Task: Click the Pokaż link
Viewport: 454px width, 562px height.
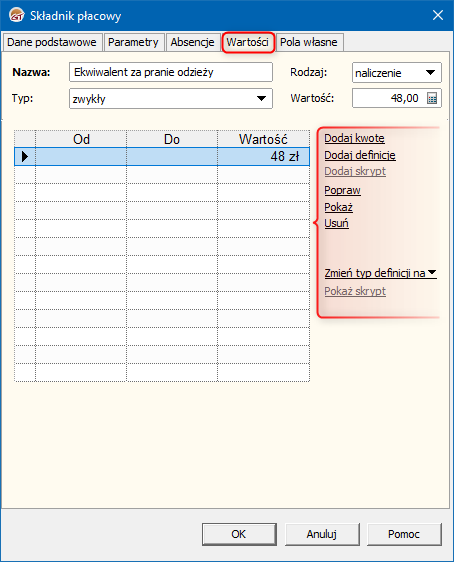Action: point(338,207)
